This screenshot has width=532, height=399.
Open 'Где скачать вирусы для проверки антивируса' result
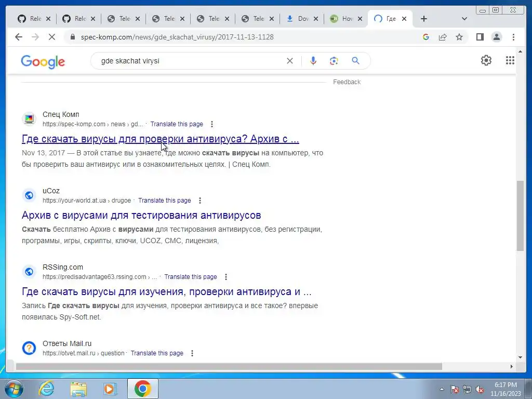point(161,139)
